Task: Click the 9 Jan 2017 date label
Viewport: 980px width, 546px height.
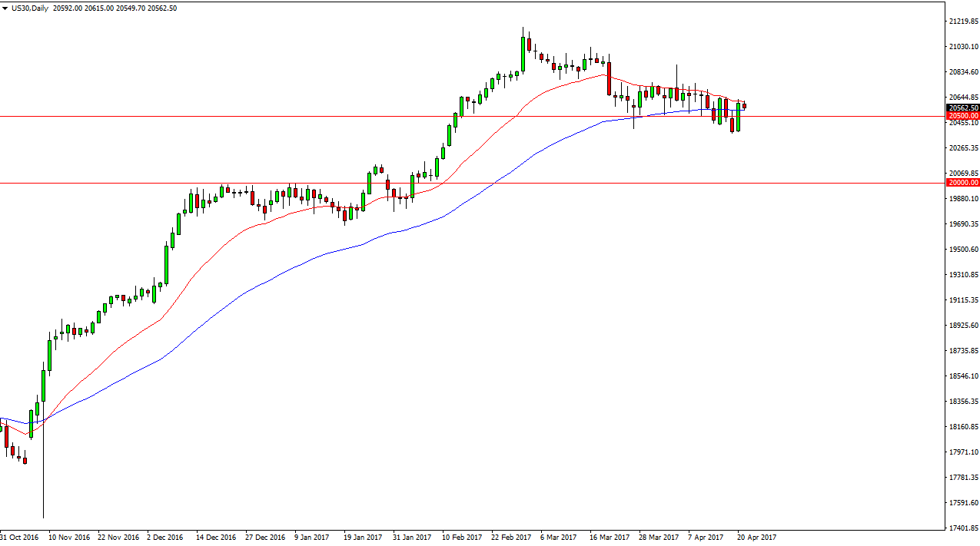Action: [x=312, y=538]
